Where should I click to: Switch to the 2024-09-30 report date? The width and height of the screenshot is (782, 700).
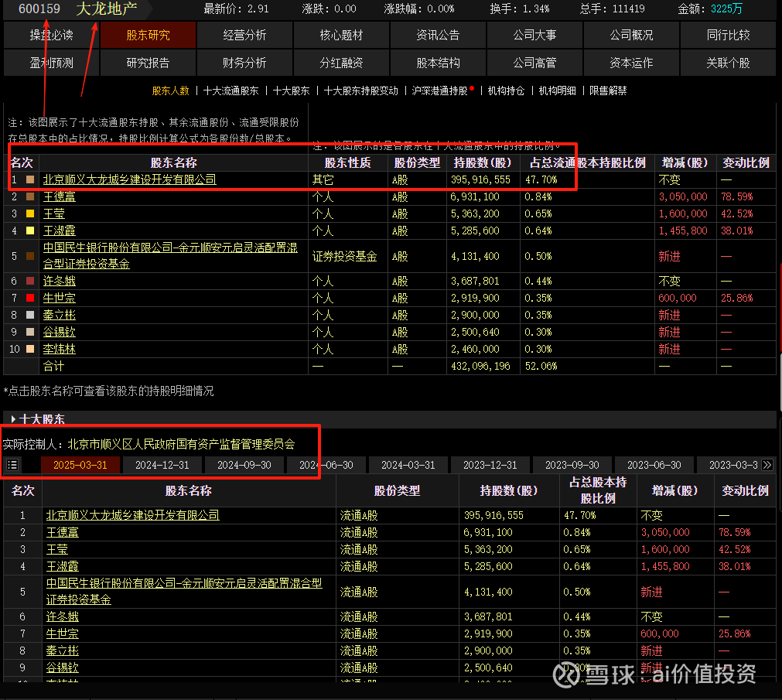pos(244,465)
